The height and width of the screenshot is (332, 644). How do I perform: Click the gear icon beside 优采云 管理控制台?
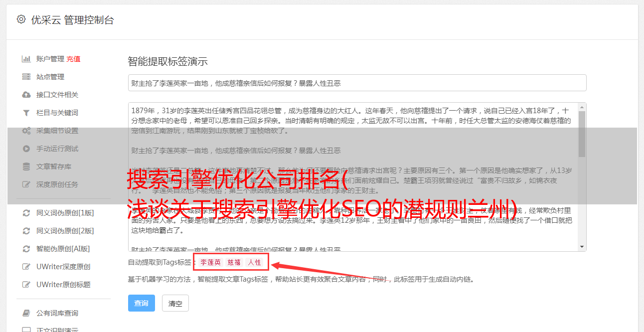point(21,19)
